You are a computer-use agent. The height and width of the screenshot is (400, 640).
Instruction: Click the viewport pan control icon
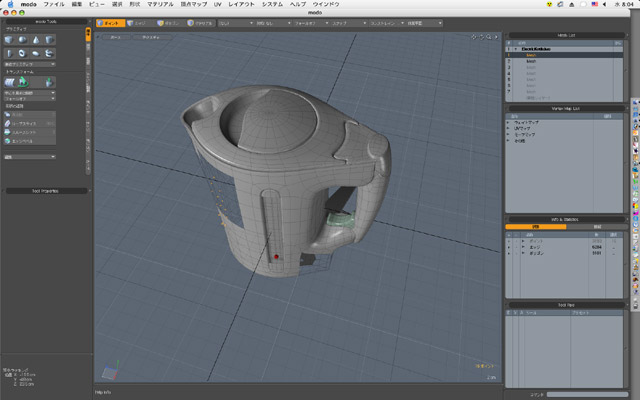coord(473,37)
